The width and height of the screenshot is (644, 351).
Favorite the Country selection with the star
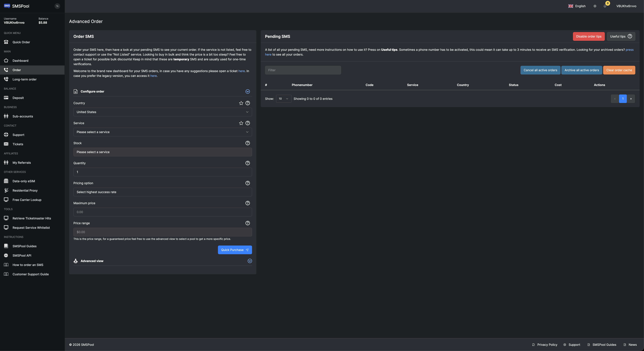[241, 103]
